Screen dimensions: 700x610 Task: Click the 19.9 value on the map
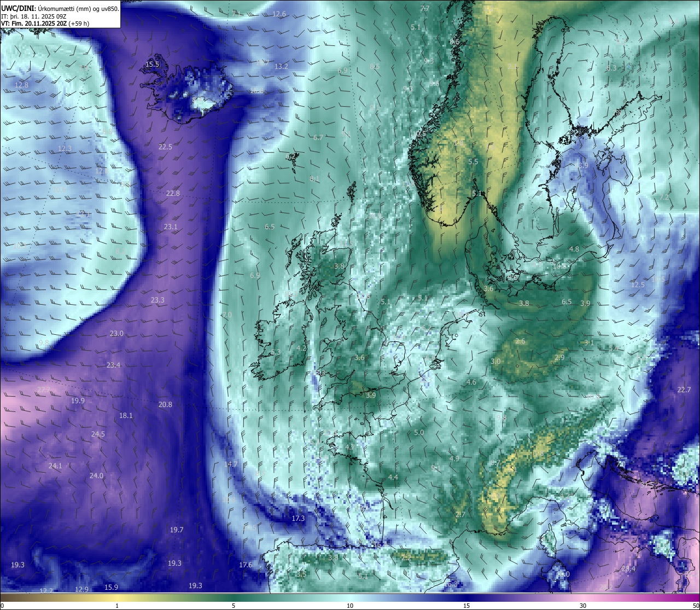(78, 400)
